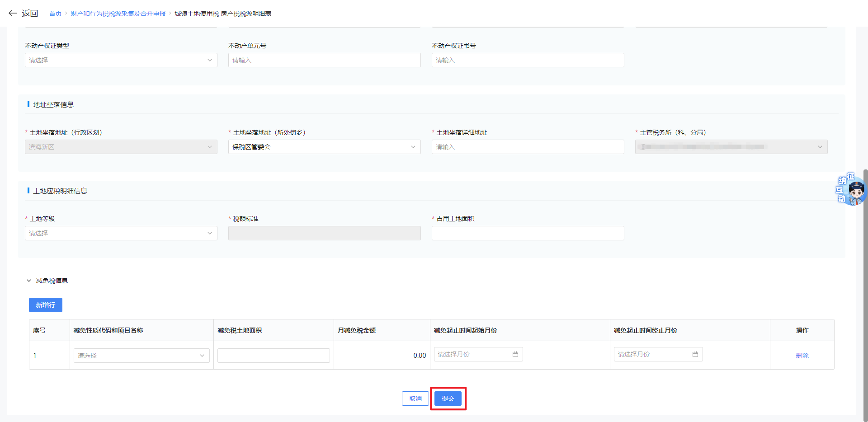Collapse the 减免税信息 section chevron
Image resolution: width=868 pixels, height=422 pixels.
[29, 281]
